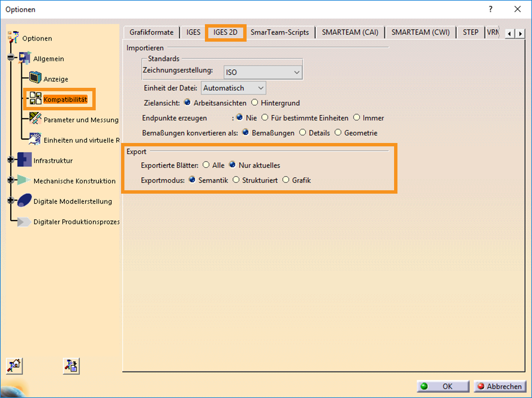Viewport: 532px width, 398px height.
Task: Select the Alle radio for exported sheets
Action: point(206,165)
